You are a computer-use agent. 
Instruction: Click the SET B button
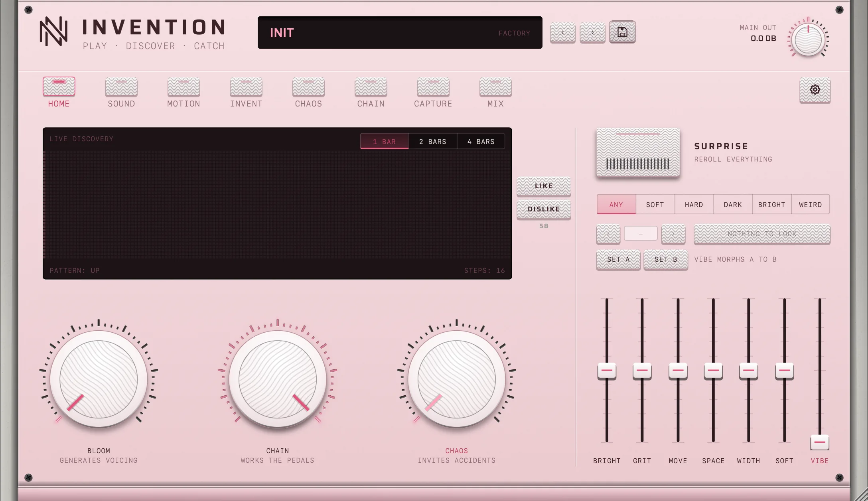(666, 260)
